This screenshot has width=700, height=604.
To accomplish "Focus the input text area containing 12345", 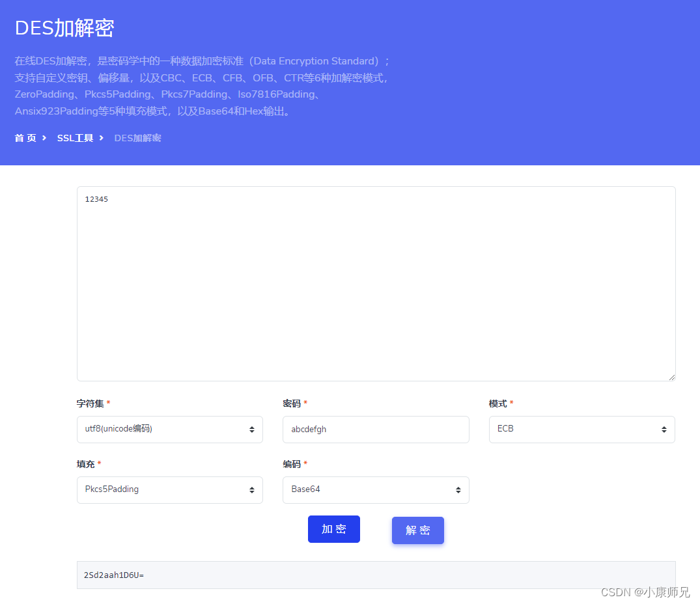I will coord(376,283).
